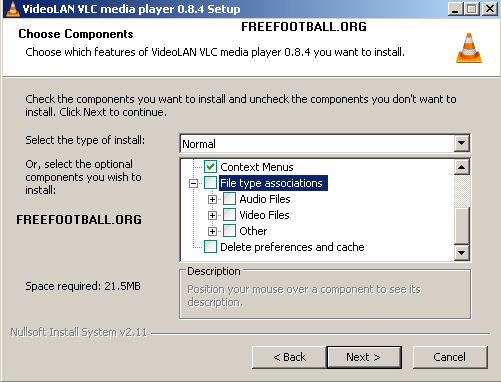Open the install type dropdown arrow
The height and width of the screenshot is (382, 501).
pyautogui.click(x=461, y=143)
